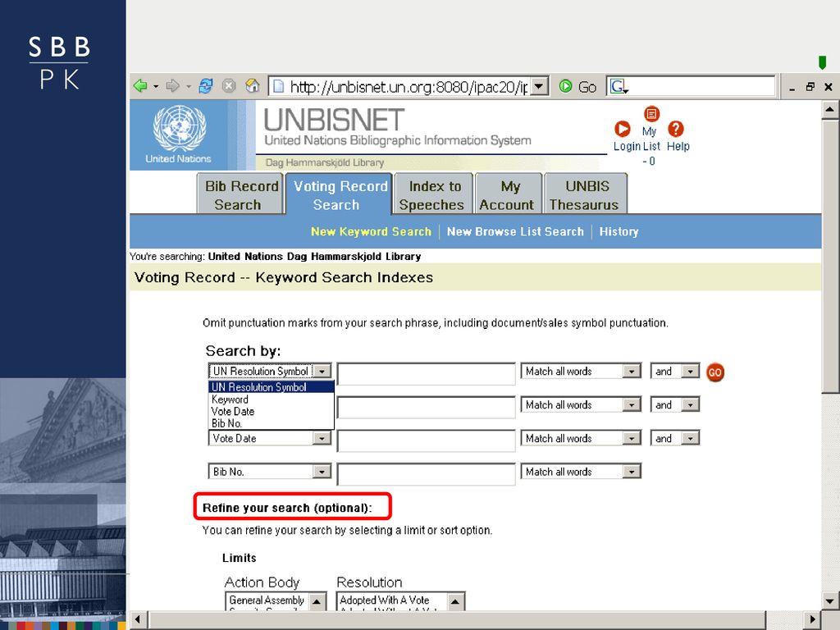840x630 pixels.
Task: Open first row 'and' operator dropdown
Action: [690, 372]
